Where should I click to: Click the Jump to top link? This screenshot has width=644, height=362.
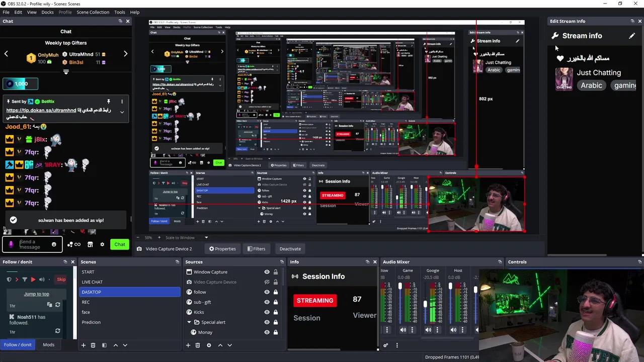36,294
